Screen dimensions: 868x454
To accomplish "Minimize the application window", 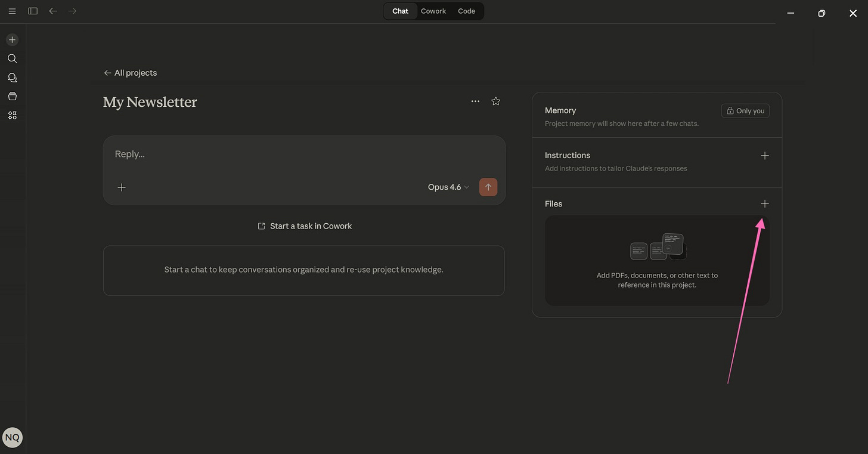I will (790, 13).
